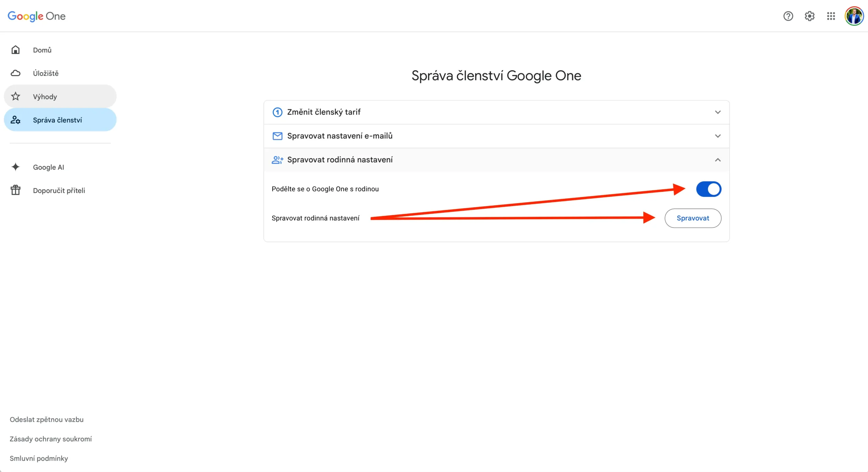Open the Google apps grid

(x=831, y=16)
